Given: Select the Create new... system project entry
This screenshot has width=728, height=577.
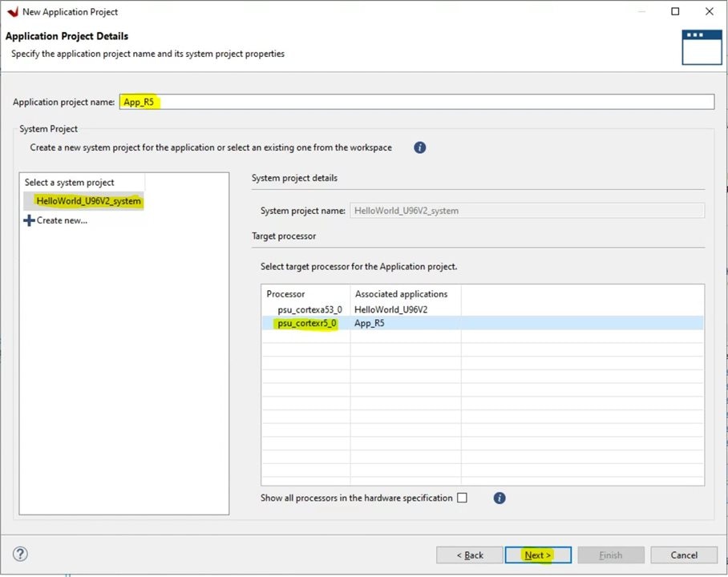Looking at the screenshot, I should point(61,220).
